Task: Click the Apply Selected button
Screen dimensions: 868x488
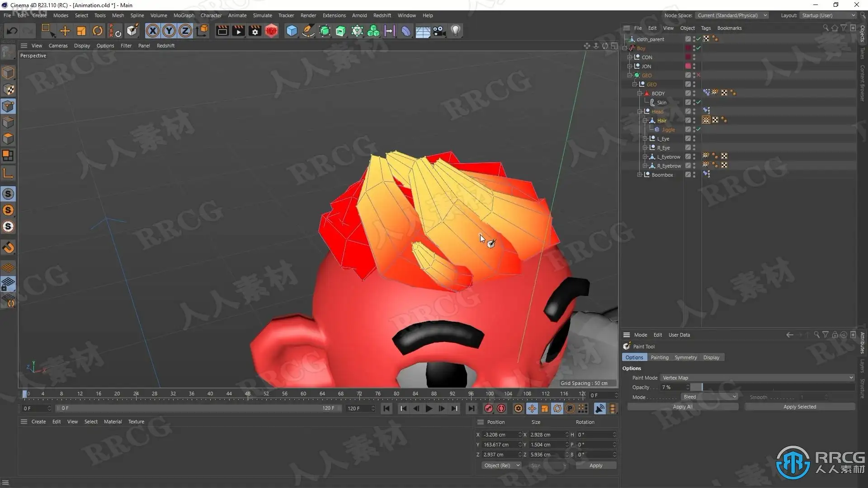Action: click(x=799, y=407)
